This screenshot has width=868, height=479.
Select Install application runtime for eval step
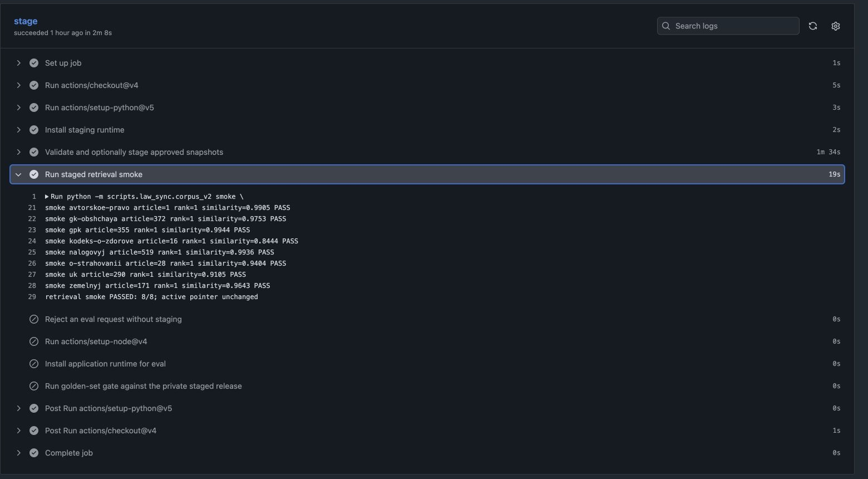[427, 364]
